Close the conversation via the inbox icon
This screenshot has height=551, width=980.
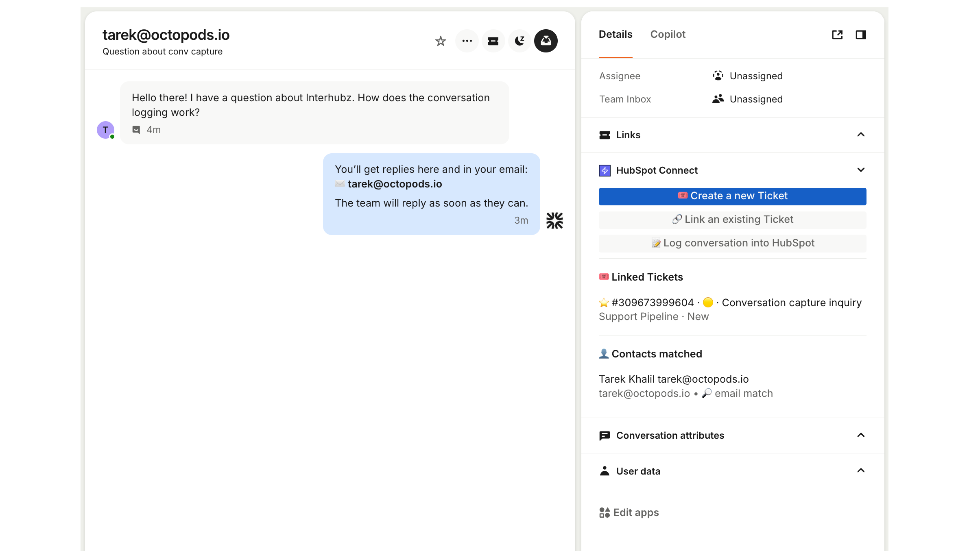click(546, 41)
